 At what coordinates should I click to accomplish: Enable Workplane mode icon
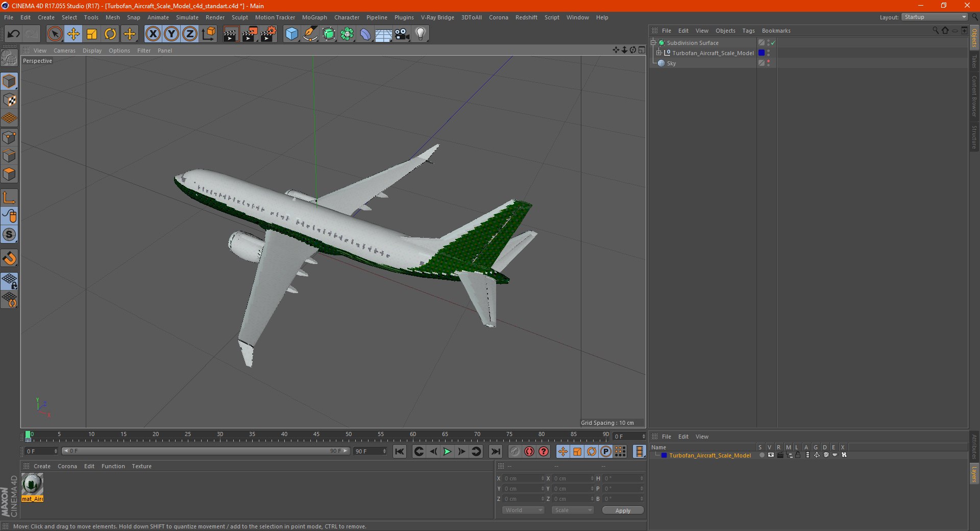9,118
